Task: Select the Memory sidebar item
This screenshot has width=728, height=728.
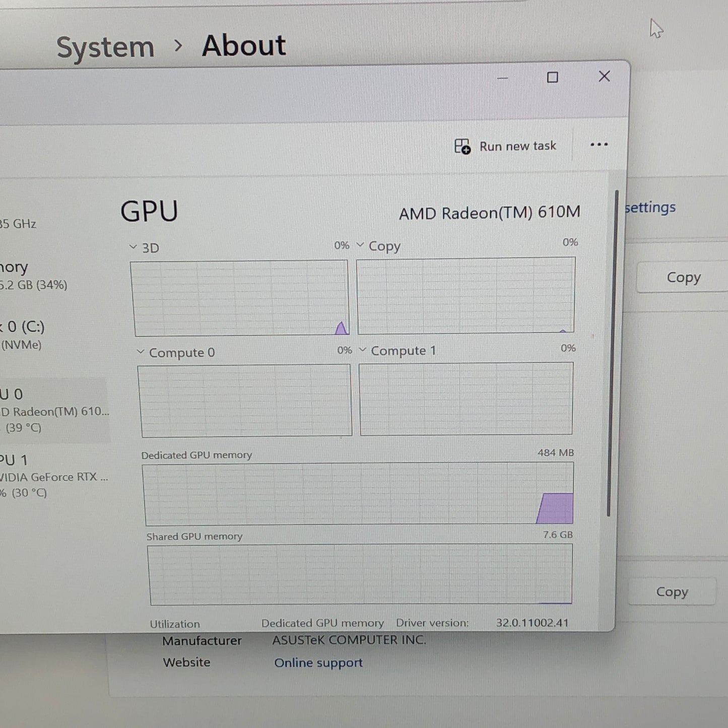Action: click(34, 275)
